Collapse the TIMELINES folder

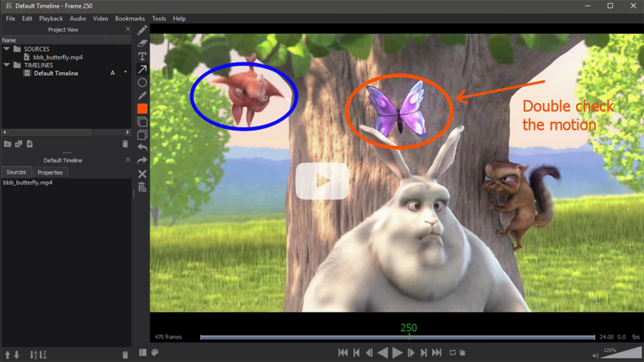tap(6, 65)
